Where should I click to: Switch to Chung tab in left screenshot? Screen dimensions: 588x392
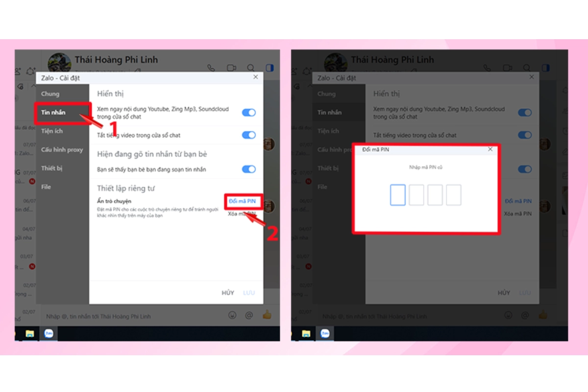[50, 94]
